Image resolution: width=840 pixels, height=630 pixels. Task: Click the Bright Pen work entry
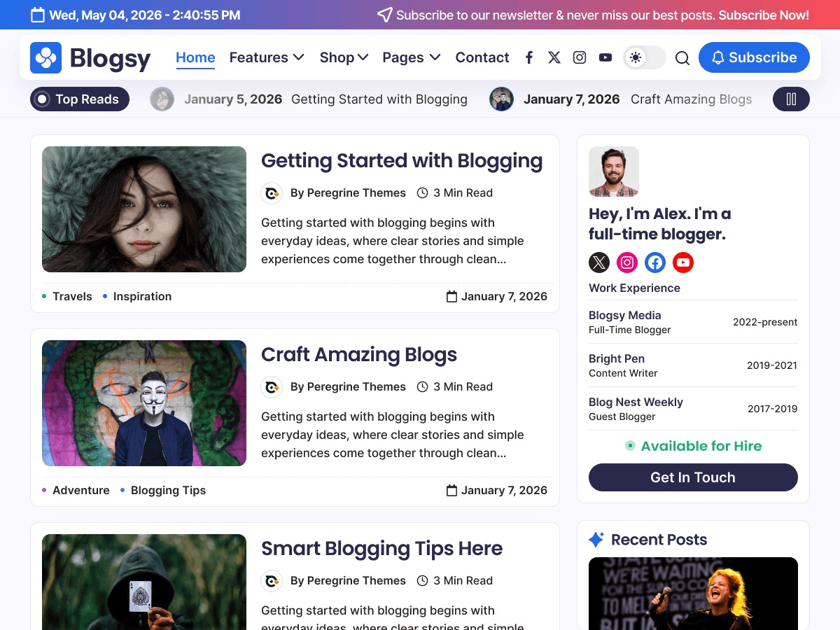click(693, 365)
